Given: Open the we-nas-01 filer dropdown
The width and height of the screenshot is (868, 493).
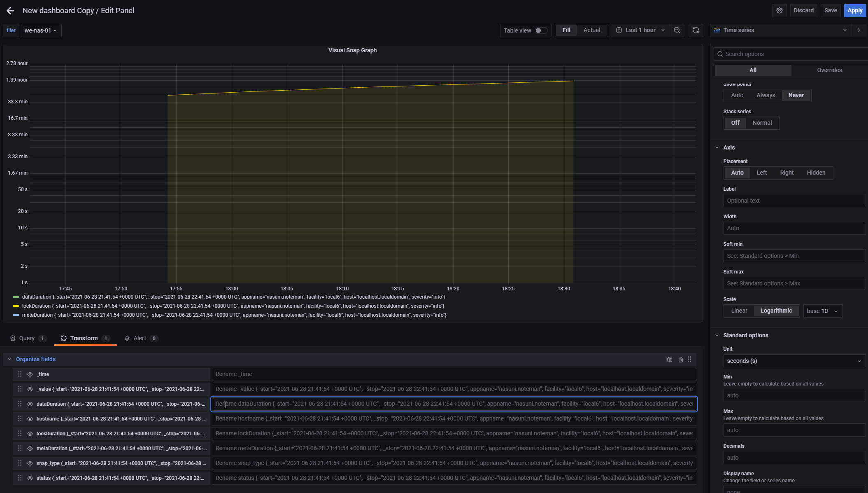Looking at the screenshot, I should (41, 30).
